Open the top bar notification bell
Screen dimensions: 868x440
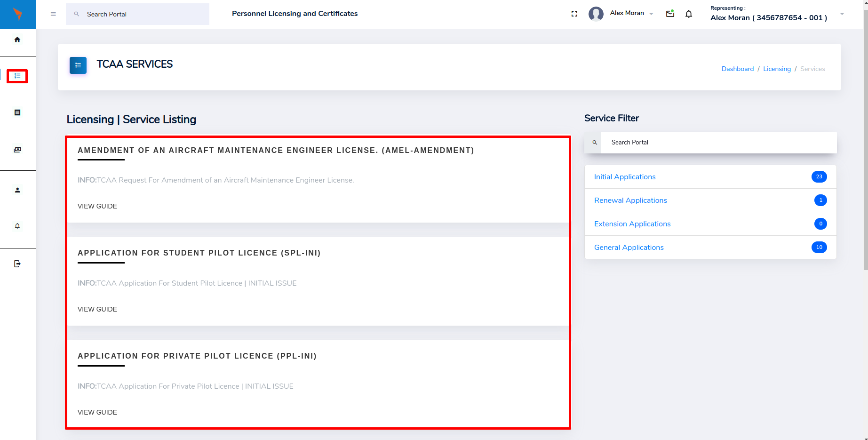(x=689, y=14)
